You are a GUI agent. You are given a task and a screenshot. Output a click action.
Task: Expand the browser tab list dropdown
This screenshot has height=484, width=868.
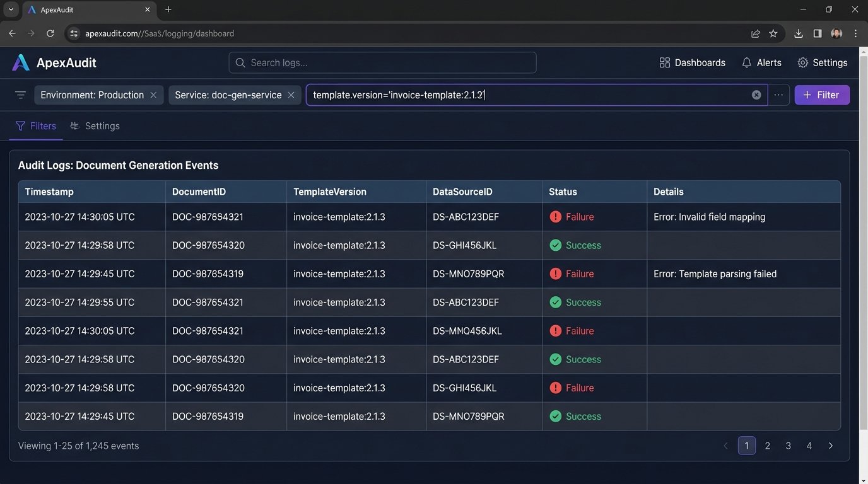click(11, 9)
